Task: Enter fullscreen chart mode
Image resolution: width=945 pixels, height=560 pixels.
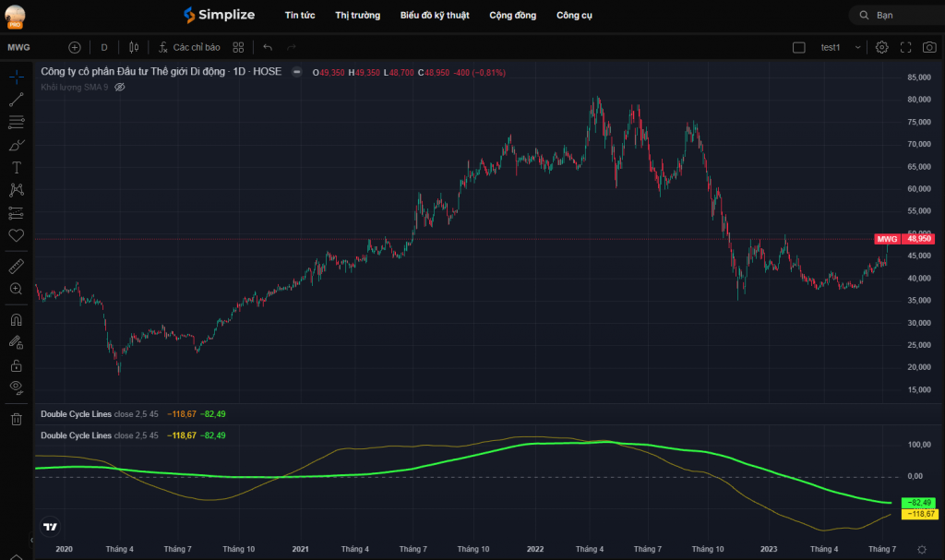Action: click(x=905, y=47)
